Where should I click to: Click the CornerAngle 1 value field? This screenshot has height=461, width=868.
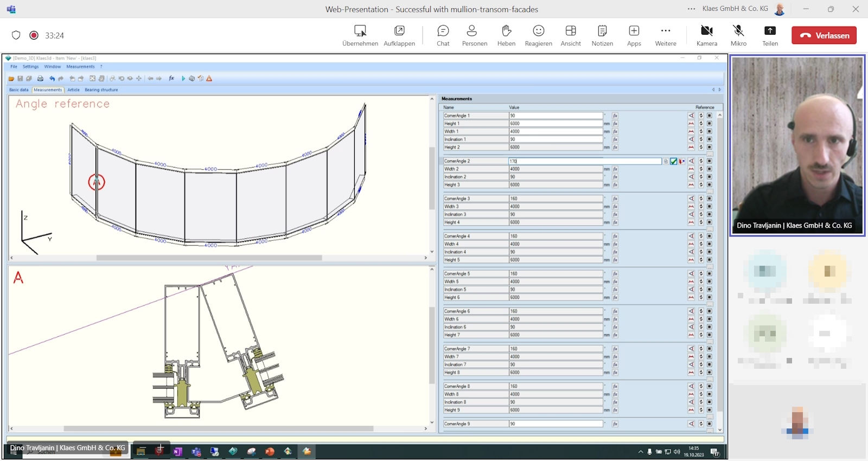[x=556, y=116]
